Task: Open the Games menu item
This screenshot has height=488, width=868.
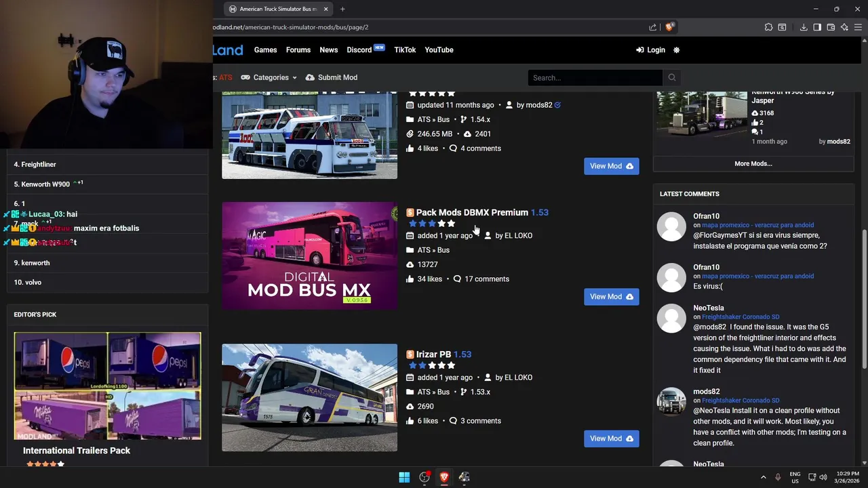Action: 265,50
